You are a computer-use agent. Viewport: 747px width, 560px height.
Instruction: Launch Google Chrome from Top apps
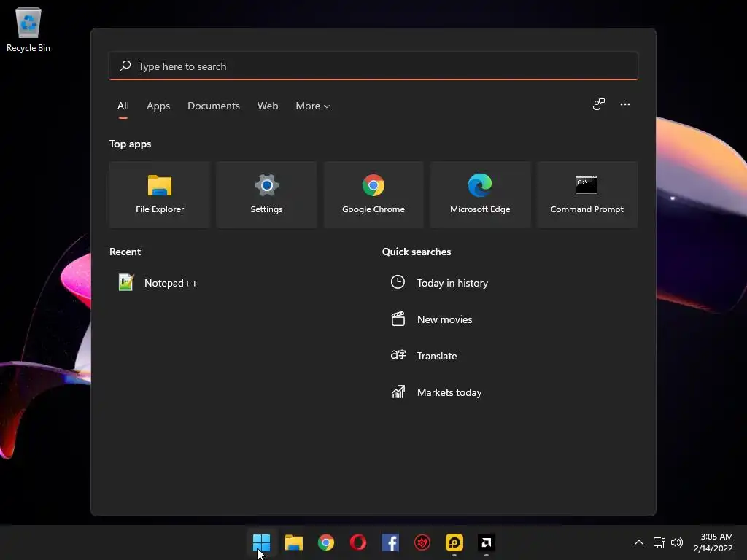[373, 195]
